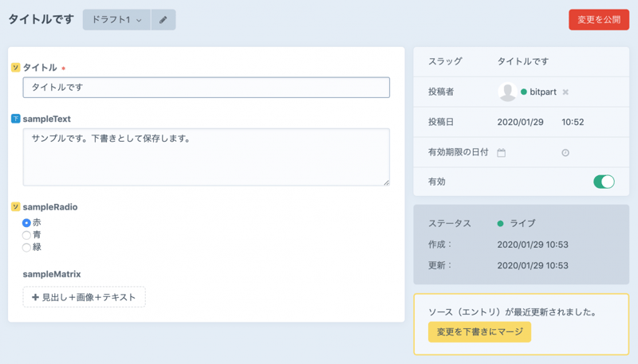Click the 投稿日 date value 2020/01/29

click(x=520, y=123)
